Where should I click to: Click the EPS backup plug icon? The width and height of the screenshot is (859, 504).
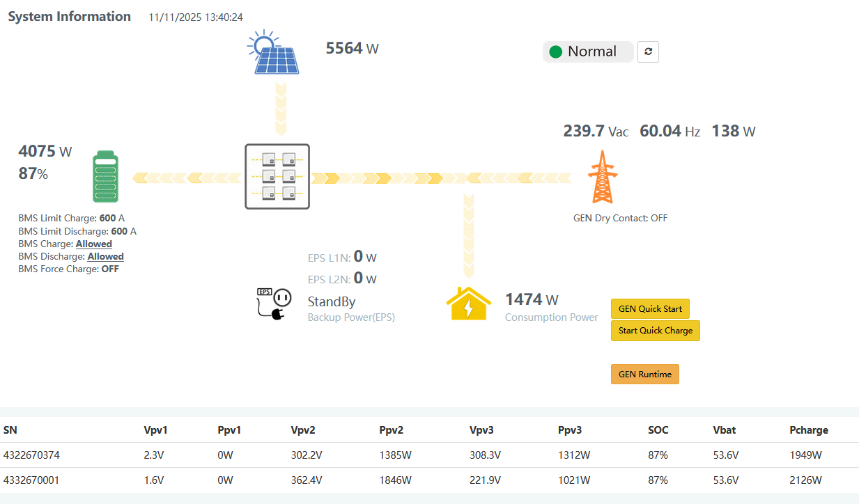click(x=273, y=304)
